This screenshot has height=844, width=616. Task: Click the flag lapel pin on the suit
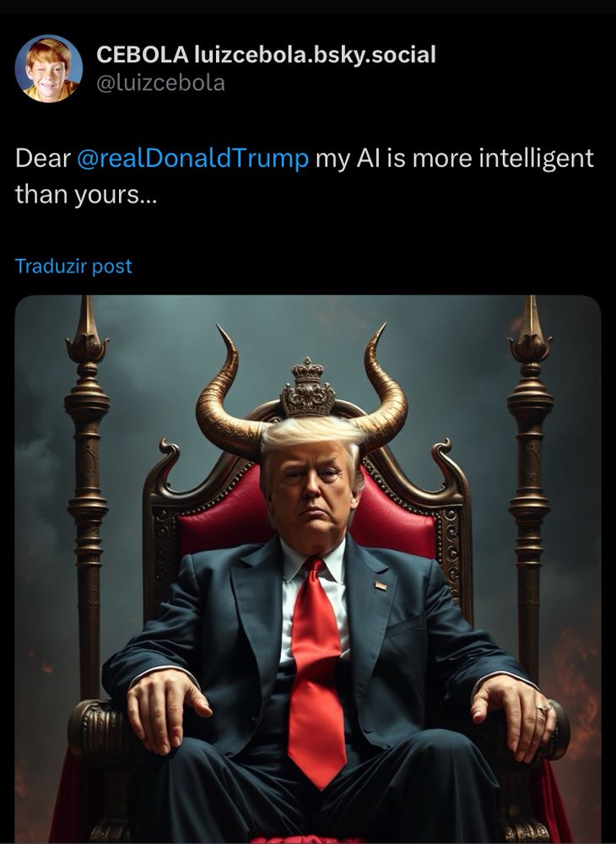pos(381,587)
